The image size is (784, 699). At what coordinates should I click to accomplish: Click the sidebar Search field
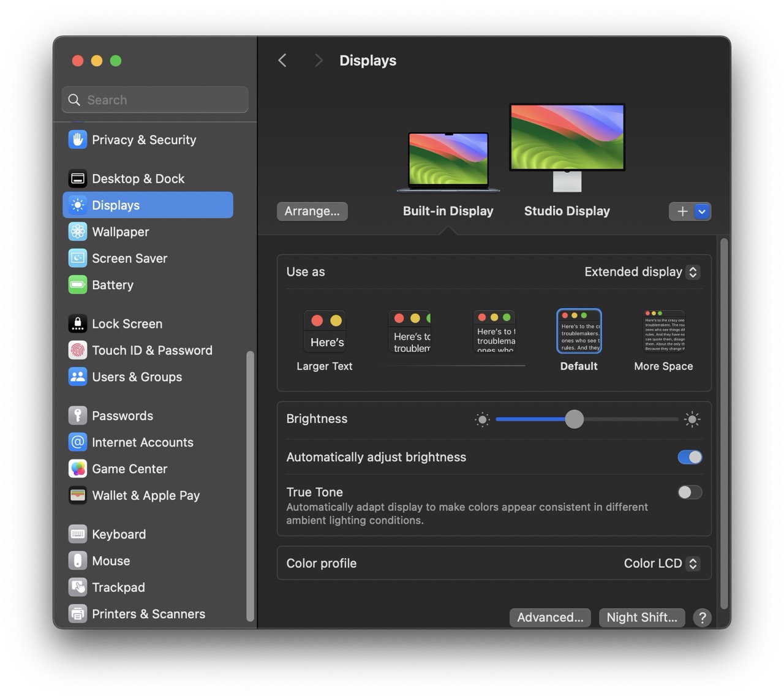click(155, 100)
